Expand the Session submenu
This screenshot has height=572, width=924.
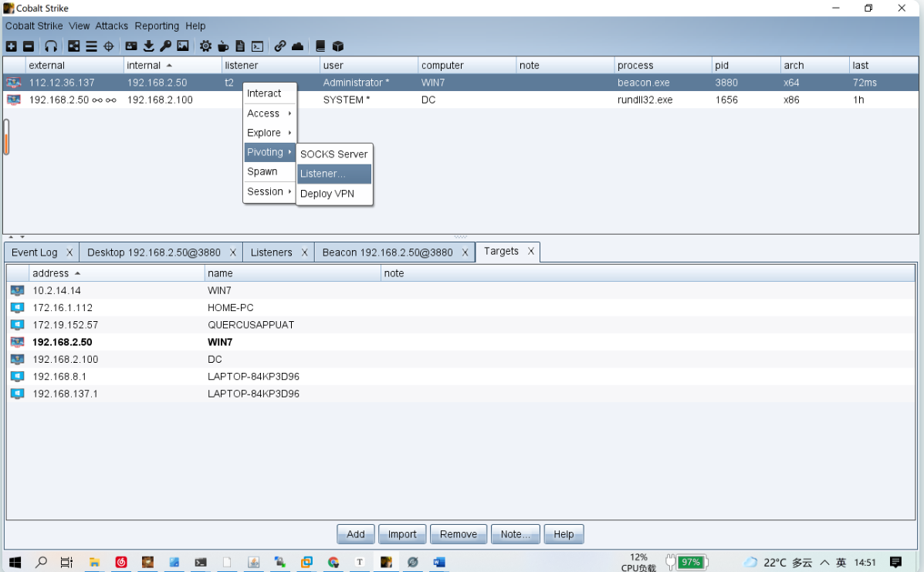coord(269,191)
